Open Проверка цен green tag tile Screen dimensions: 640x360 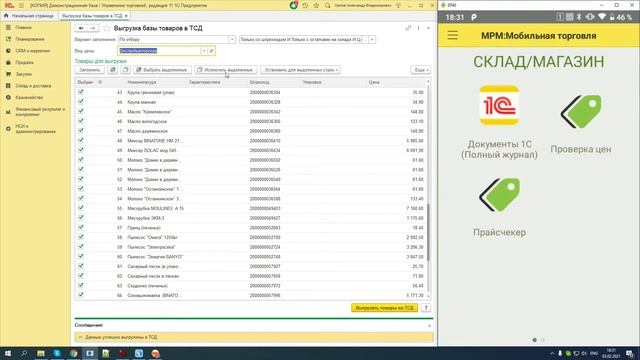point(581,124)
